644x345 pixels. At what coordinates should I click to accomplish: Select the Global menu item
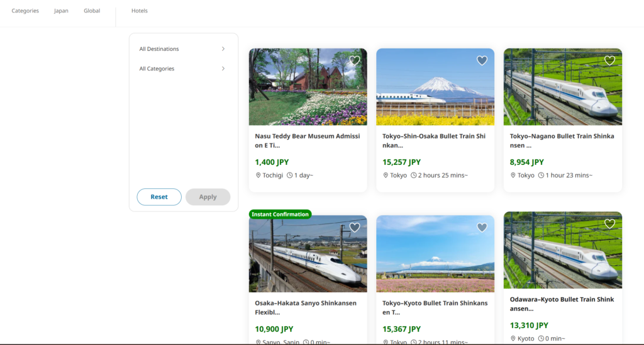pyautogui.click(x=92, y=11)
